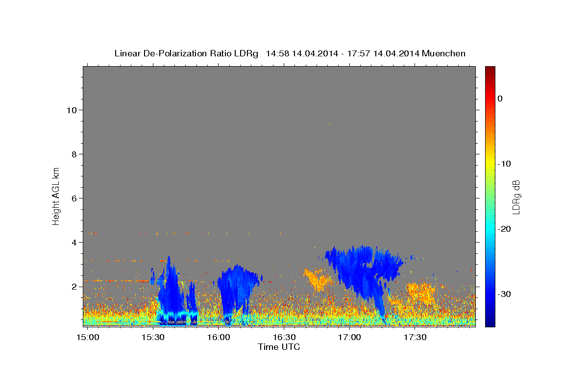This screenshot has width=588, height=392.
Task: Click the colorbar value -30
Action: (504, 294)
